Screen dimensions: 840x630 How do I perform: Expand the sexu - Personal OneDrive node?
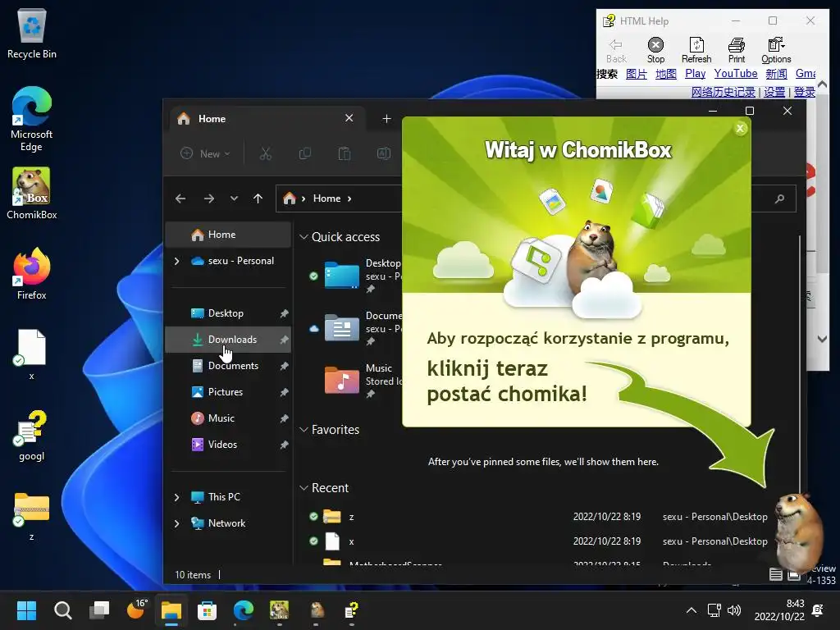(x=177, y=261)
